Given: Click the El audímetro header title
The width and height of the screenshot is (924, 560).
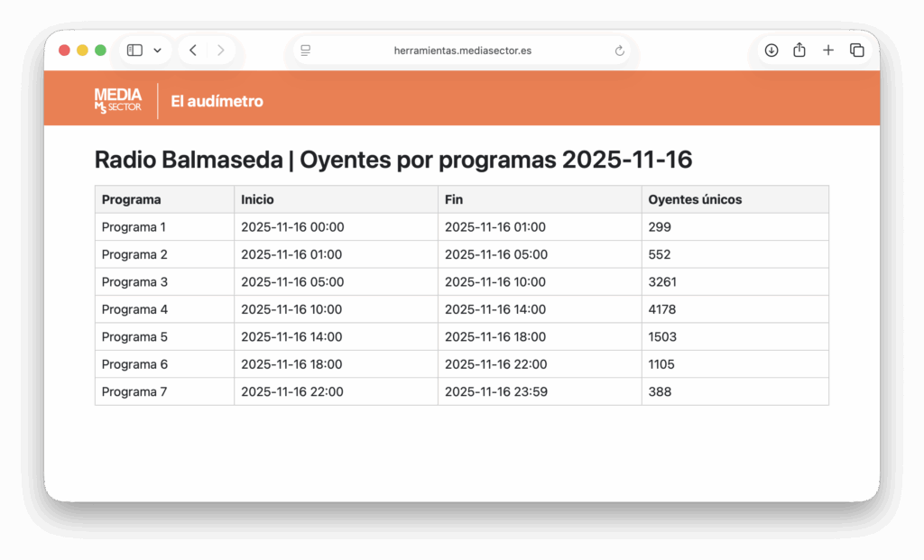Looking at the screenshot, I should click(x=217, y=101).
